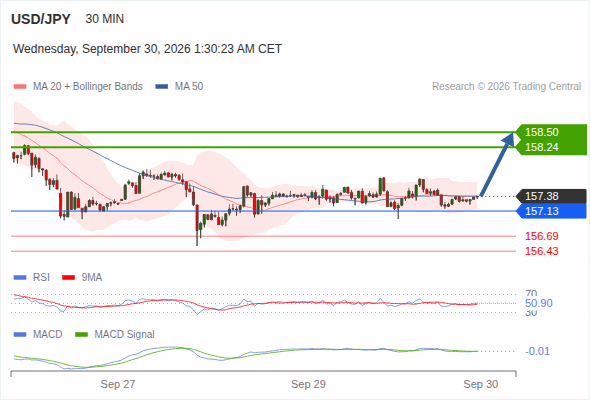Click the red 156.69 support value
The image size is (590, 400).
542,236
